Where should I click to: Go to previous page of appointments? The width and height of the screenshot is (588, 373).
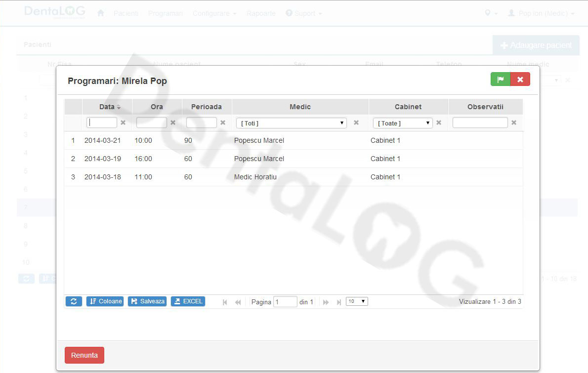pos(238,302)
